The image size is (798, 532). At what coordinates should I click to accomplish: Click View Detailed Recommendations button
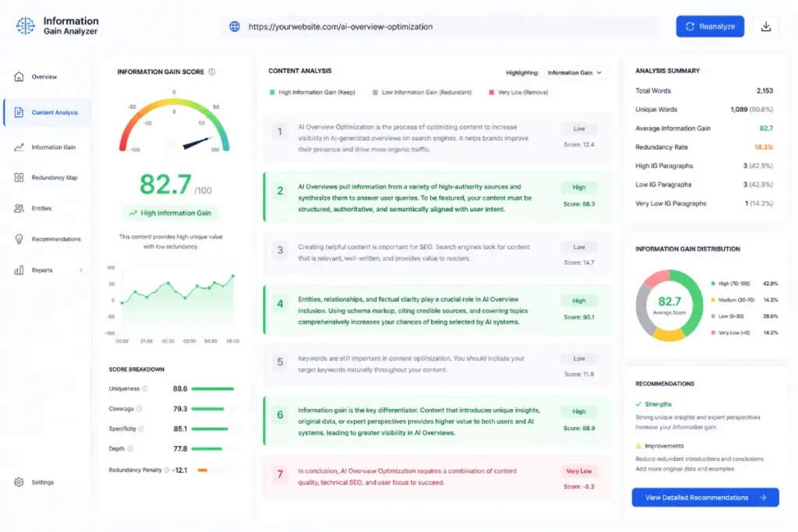coord(705,498)
